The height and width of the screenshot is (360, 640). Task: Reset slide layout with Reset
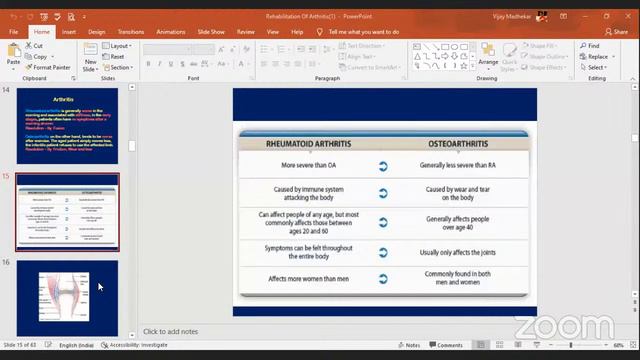click(x=113, y=56)
